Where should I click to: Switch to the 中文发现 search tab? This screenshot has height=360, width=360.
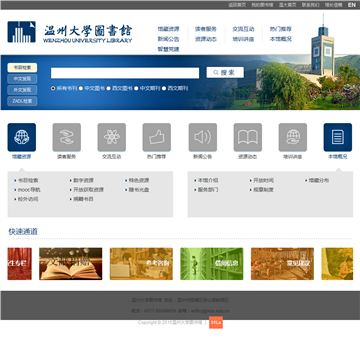coord(22,79)
